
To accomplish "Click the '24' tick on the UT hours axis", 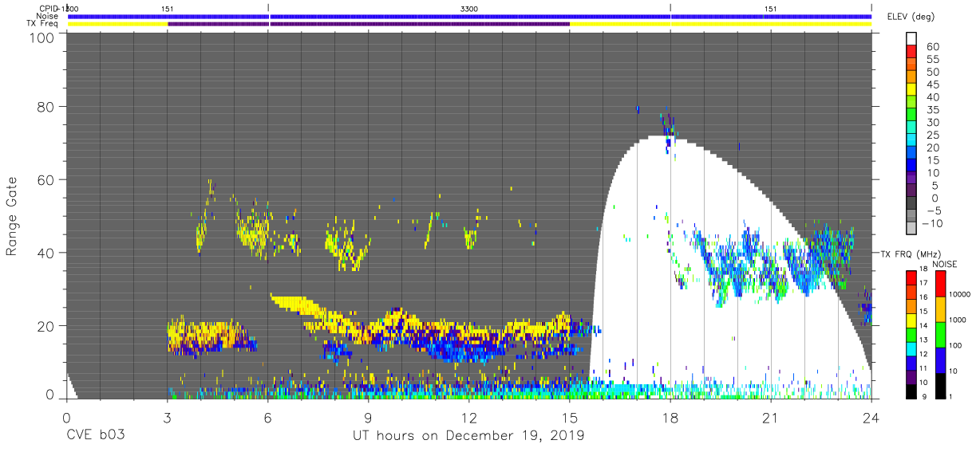I will (x=871, y=417).
